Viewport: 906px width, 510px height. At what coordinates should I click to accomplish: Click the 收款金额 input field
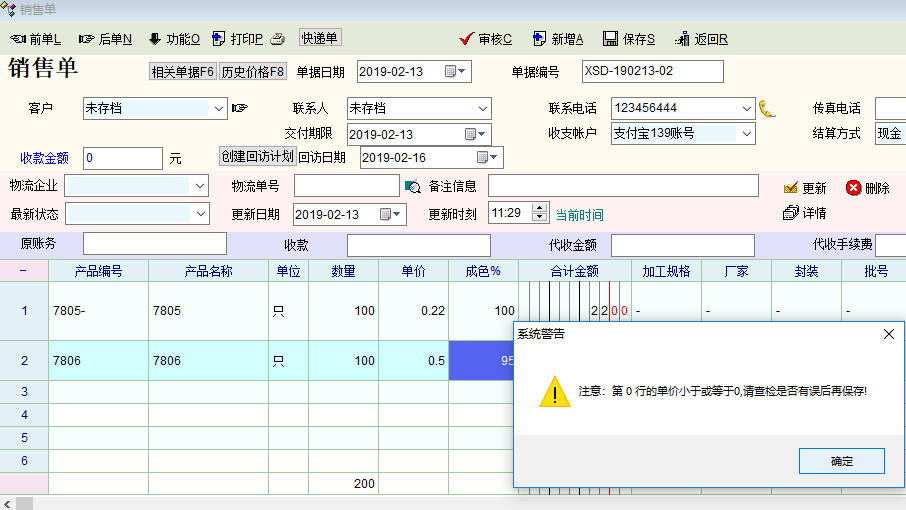click(x=122, y=158)
